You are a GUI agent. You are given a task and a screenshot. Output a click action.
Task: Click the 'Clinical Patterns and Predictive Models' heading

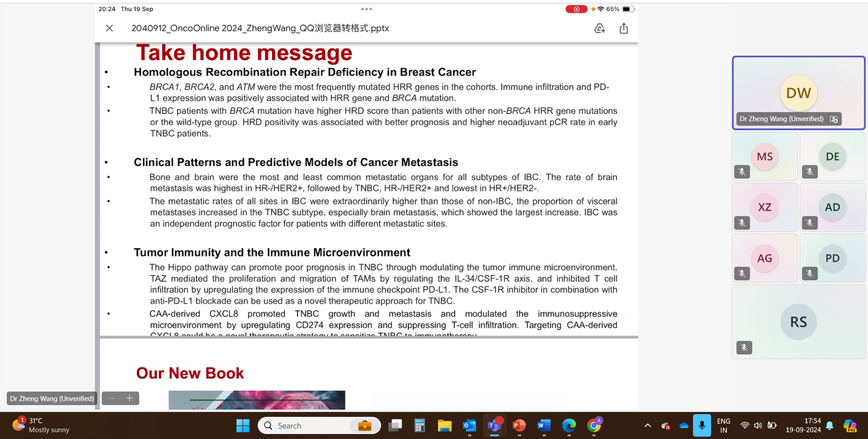coord(296,162)
